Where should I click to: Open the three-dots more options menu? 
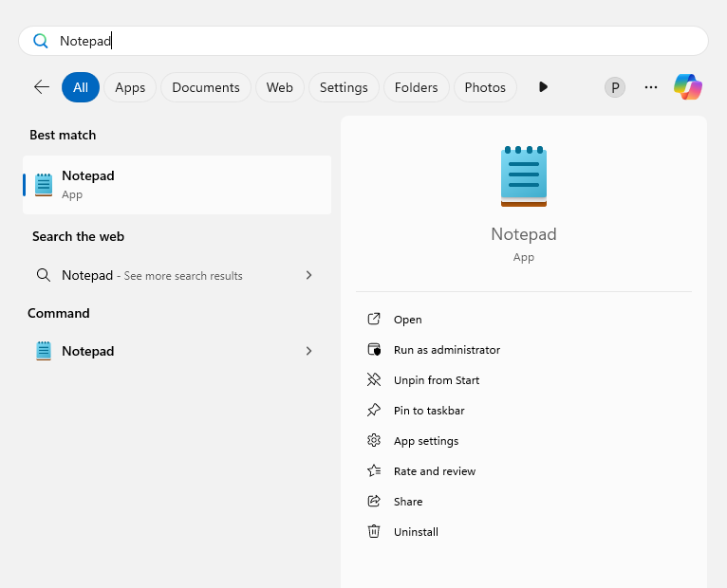tap(651, 87)
